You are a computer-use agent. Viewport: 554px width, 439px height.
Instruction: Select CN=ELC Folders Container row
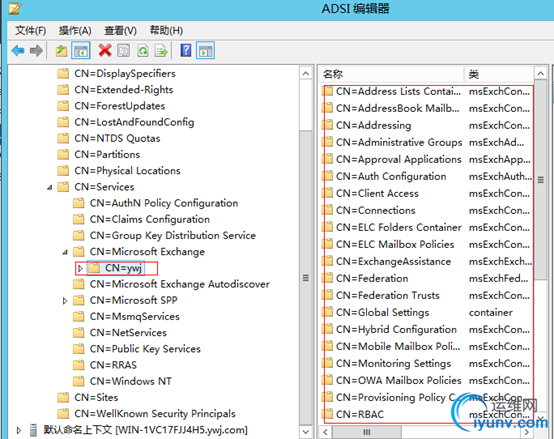coord(427,227)
